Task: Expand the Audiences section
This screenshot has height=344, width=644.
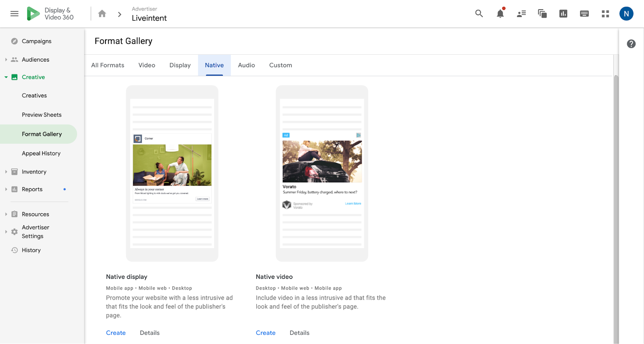Action: point(6,60)
